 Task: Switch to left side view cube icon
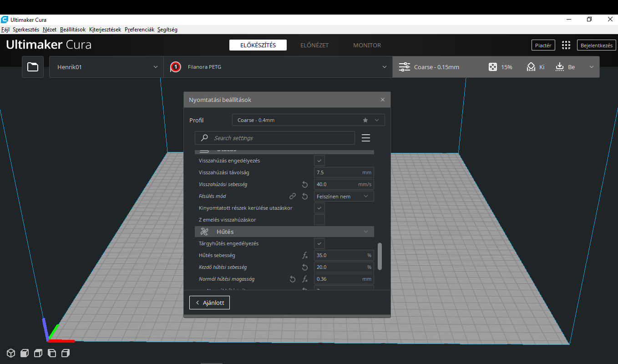click(52, 353)
